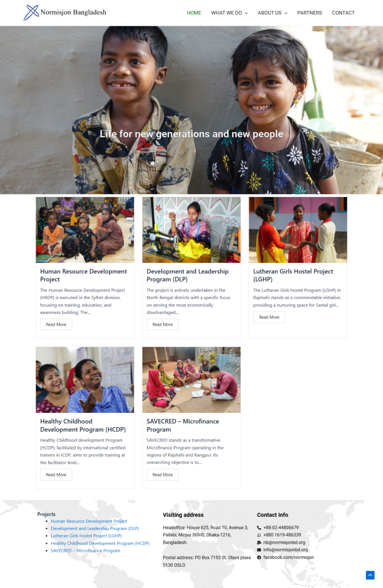
Task: Open the footer link Lutheran Girls Hostel Project (LGHP)
Action: click(x=86, y=536)
